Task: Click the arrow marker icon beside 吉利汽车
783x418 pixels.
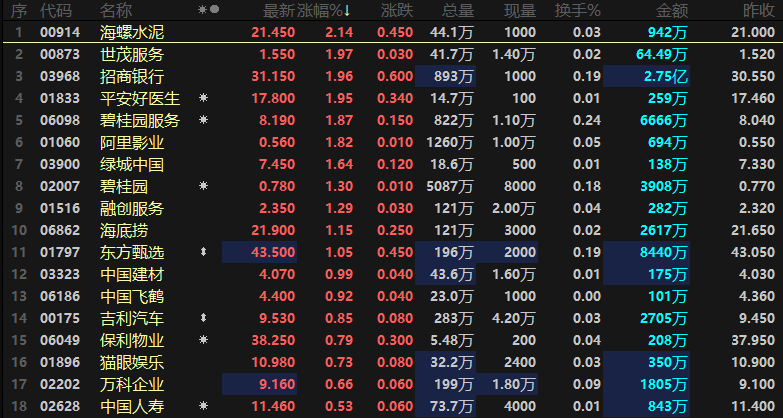Action: coord(203,318)
